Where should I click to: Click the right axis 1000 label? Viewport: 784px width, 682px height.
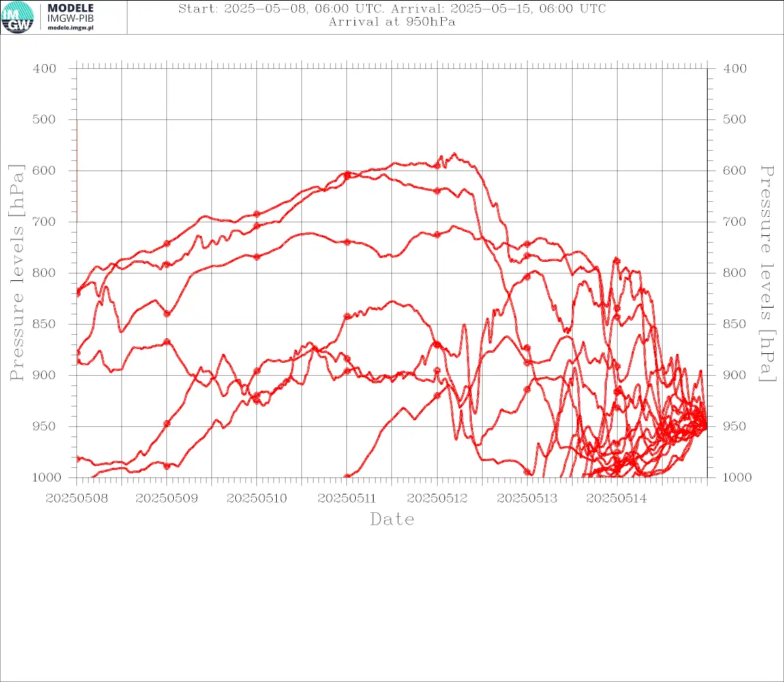[738, 477]
